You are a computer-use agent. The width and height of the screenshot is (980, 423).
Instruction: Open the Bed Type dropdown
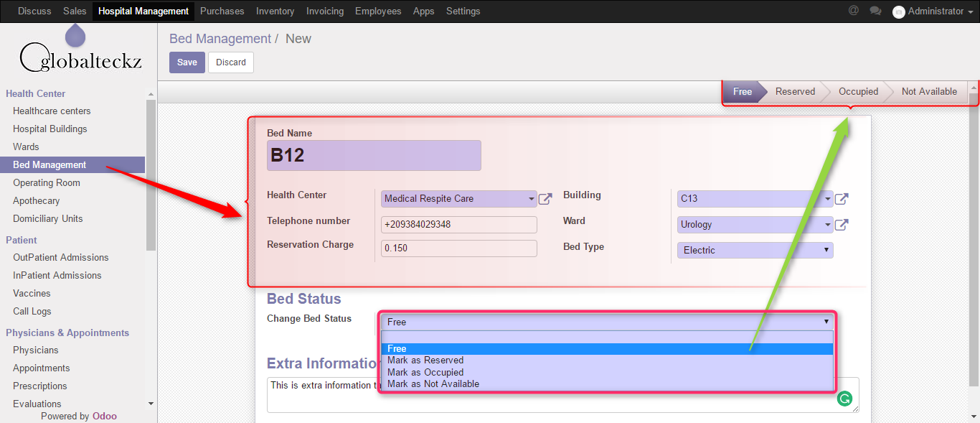pos(755,250)
